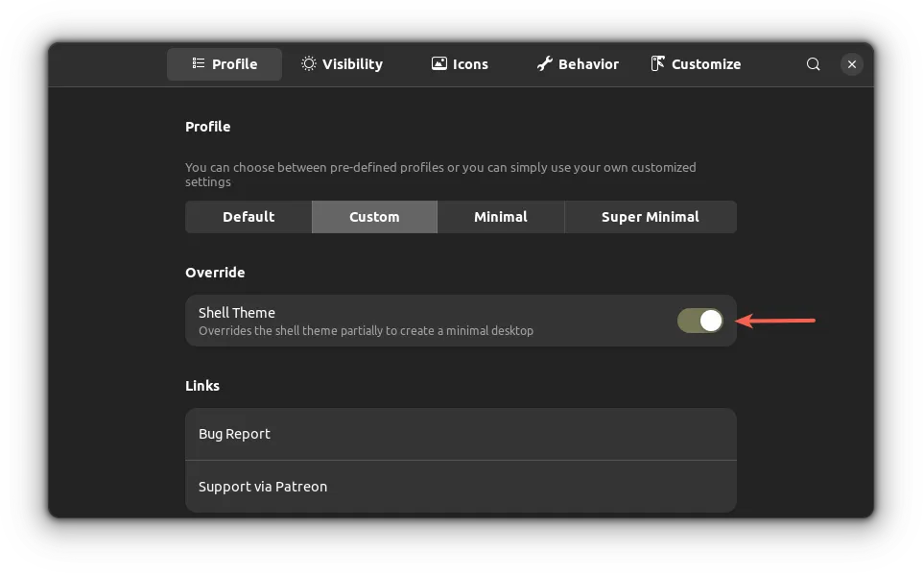Image resolution: width=924 pixels, height=574 pixels.
Task: Toggle the Shell Theme switch off
Action: (x=699, y=321)
